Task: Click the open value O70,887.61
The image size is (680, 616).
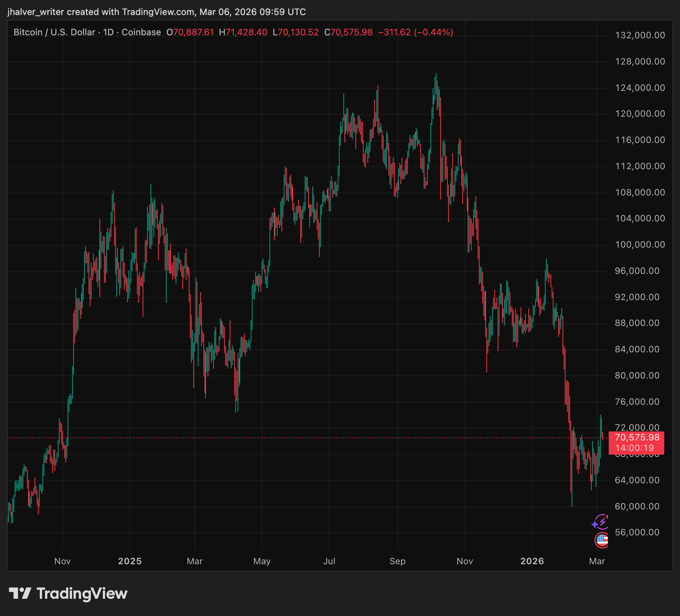Action: pos(190,32)
